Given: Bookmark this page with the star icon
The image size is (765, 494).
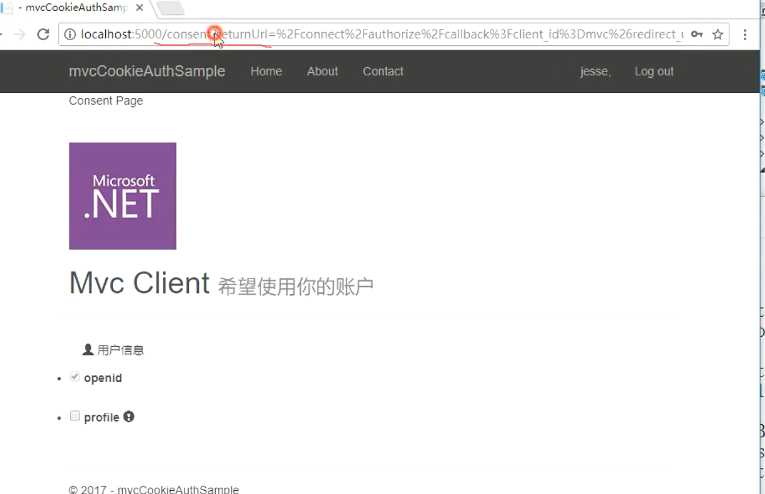Looking at the screenshot, I should pos(717,34).
